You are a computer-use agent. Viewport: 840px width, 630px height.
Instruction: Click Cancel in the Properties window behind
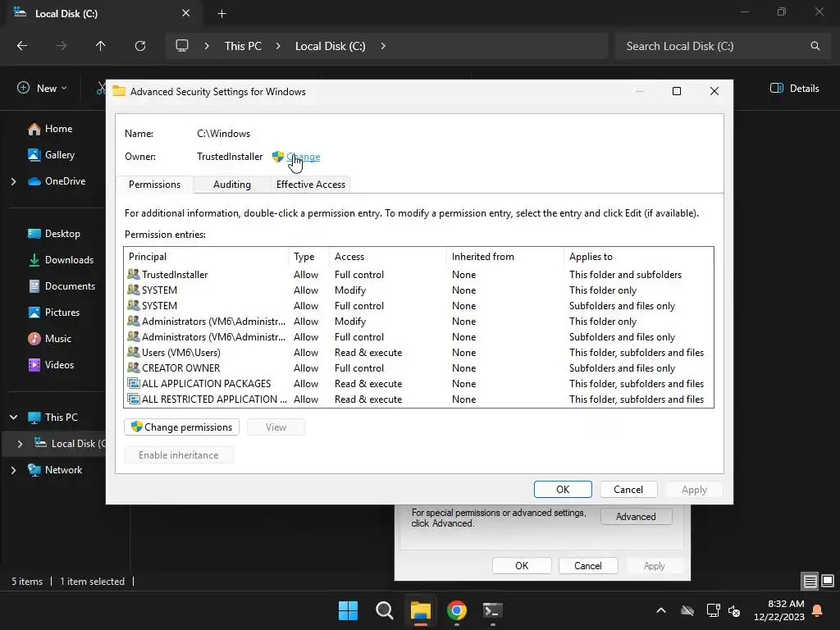(x=587, y=566)
